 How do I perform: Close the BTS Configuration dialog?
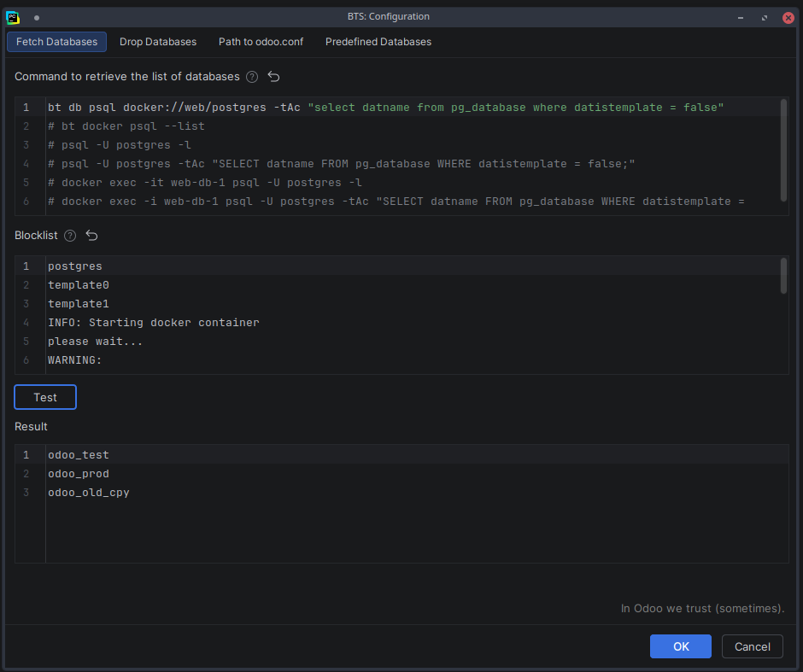788,17
